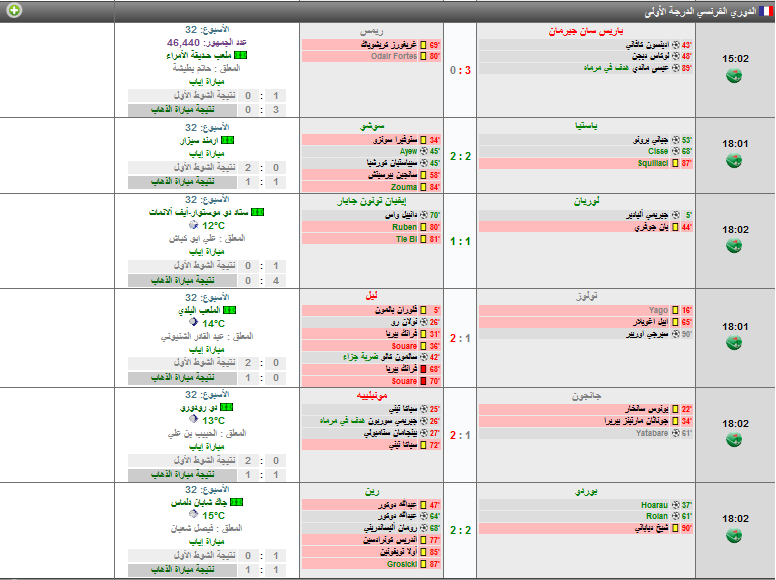Click the yellow card icon beside Grosicki 87'

tap(424, 564)
